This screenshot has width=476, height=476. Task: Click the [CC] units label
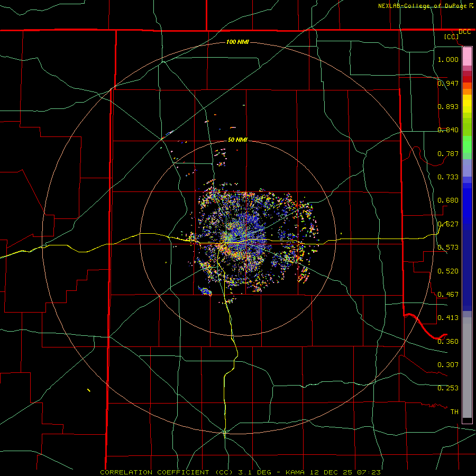click(x=452, y=36)
